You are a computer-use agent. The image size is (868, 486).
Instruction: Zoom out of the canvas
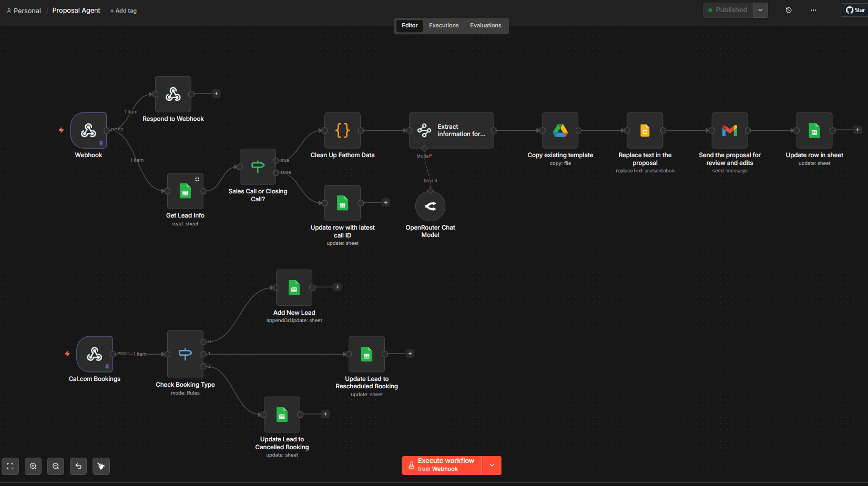tap(56, 466)
